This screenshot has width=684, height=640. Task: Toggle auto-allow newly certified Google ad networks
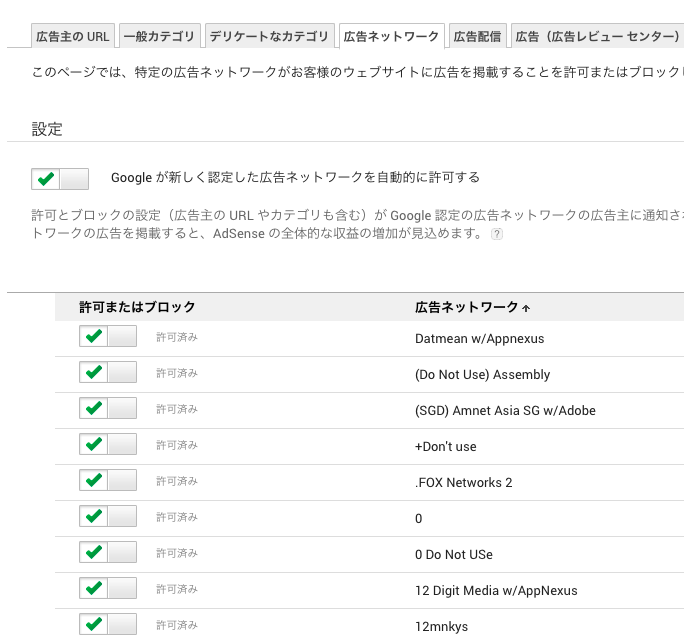click(x=60, y=179)
